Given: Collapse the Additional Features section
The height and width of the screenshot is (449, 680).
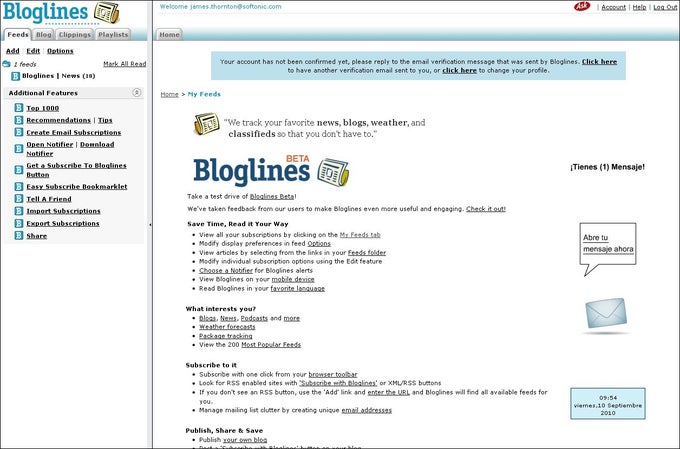Looking at the screenshot, I should click(x=137, y=92).
